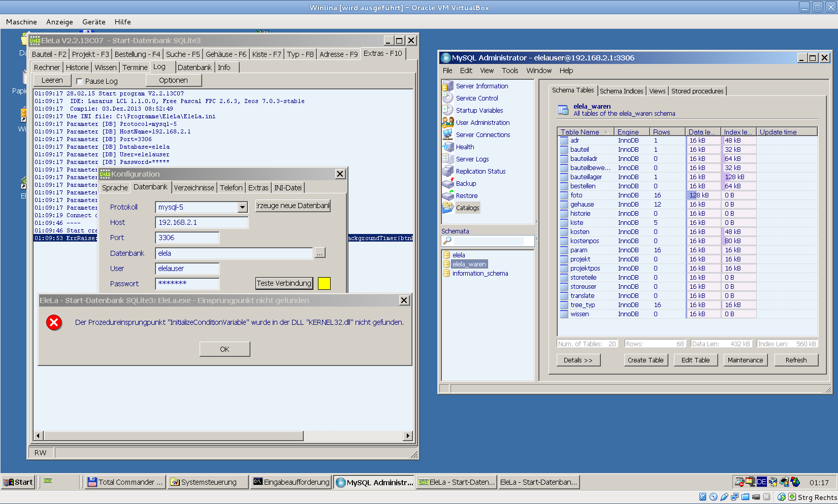Switch to Systemsteuerung in taskbar
Image resolution: width=838 pixels, height=504 pixels.
click(x=209, y=482)
